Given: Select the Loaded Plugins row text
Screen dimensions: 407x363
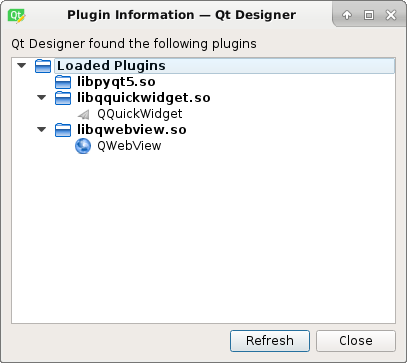Looking at the screenshot, I should 111,66.
